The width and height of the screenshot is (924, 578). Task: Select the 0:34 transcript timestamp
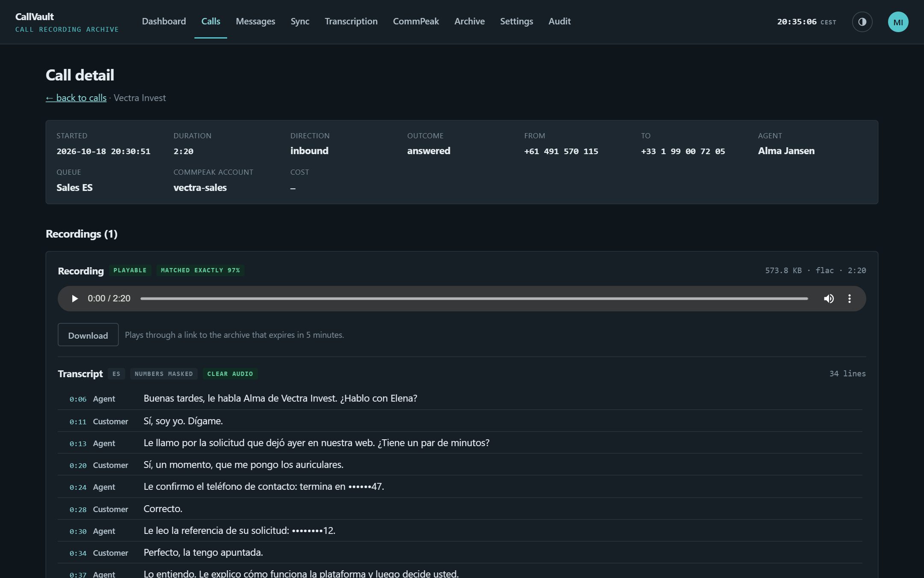pos(78,553)
